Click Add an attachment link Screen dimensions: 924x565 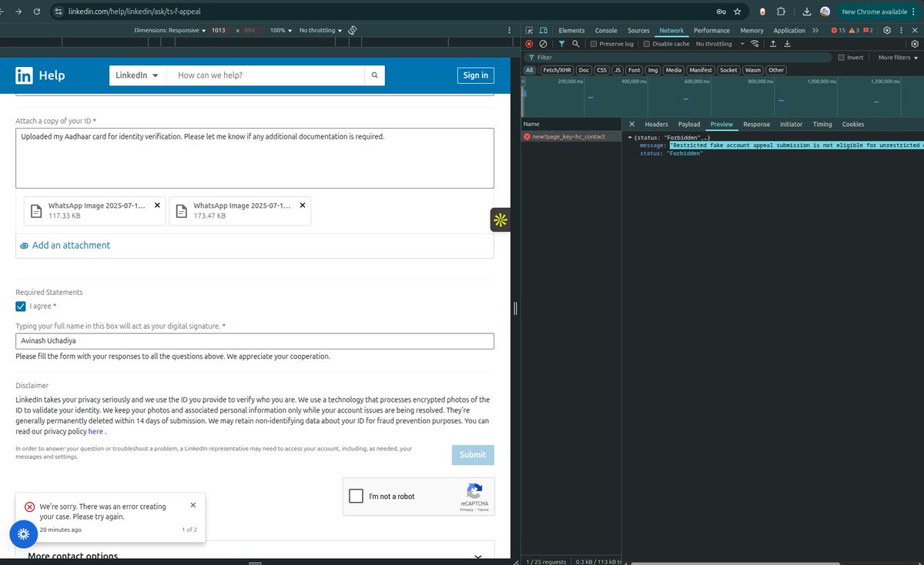[x=65, y=245]
